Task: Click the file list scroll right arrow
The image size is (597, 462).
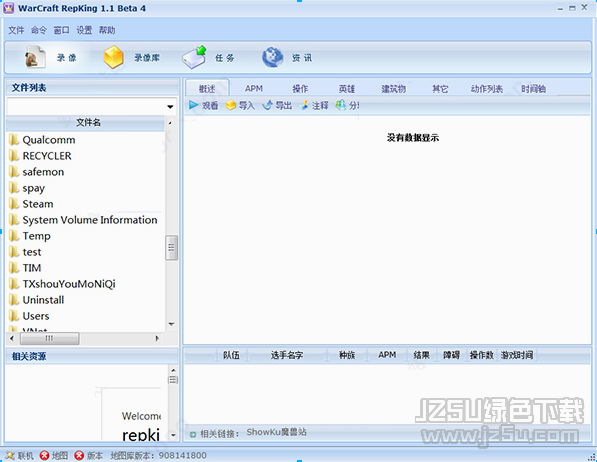Action: pyautogui.click(x=157, y=338)
